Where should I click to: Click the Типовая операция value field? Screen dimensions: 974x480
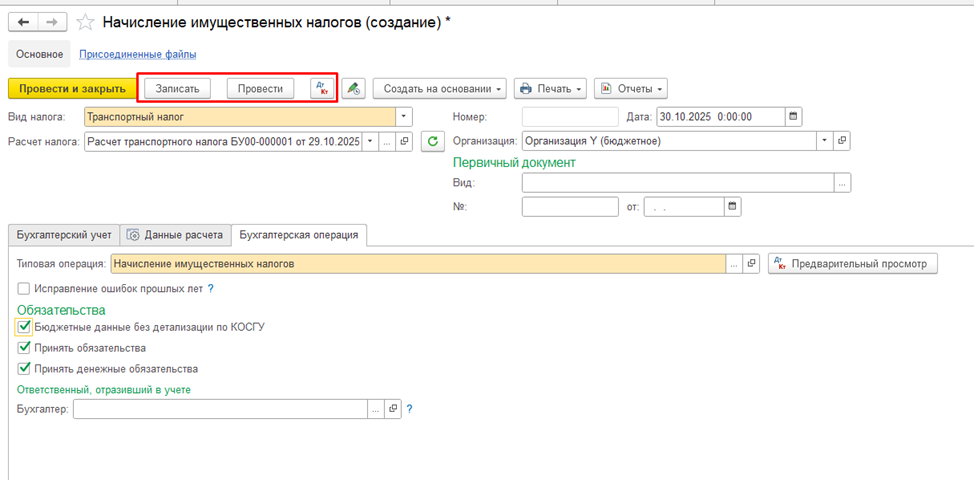click(419, 264)
